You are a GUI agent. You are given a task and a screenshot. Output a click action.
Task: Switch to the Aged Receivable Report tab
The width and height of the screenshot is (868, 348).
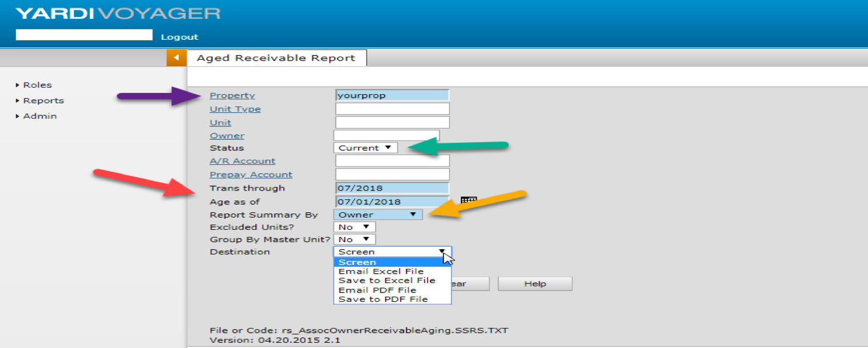point(276,58)
